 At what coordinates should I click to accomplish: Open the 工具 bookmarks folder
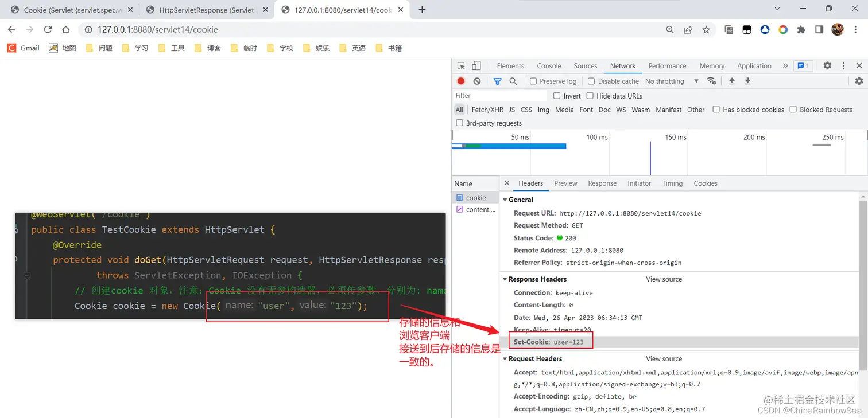[x=171, y=48]
